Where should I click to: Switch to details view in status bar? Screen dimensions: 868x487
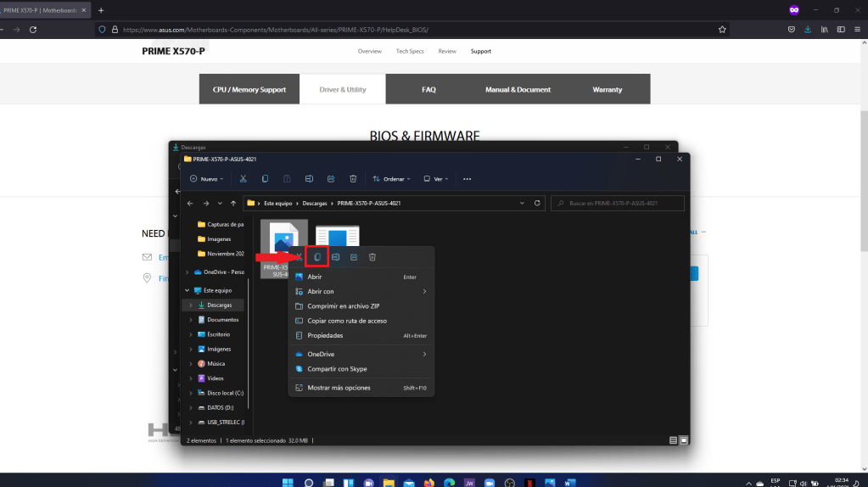(x=674, y=440)
